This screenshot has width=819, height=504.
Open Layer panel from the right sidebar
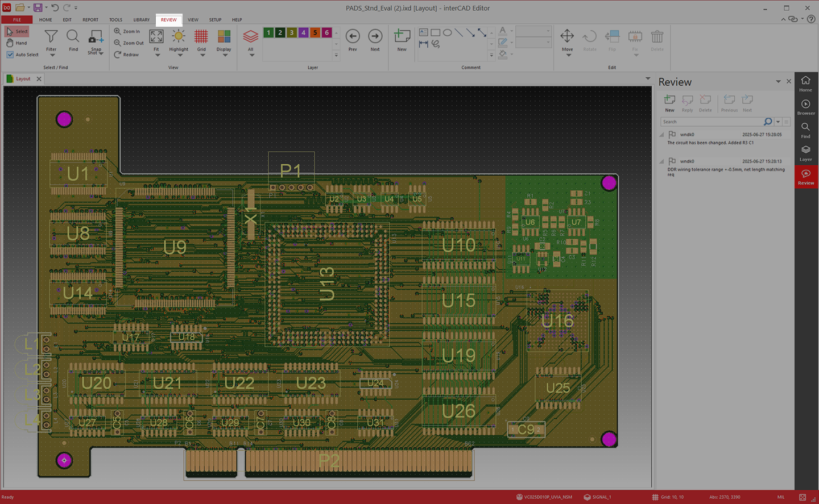(806, 153)
